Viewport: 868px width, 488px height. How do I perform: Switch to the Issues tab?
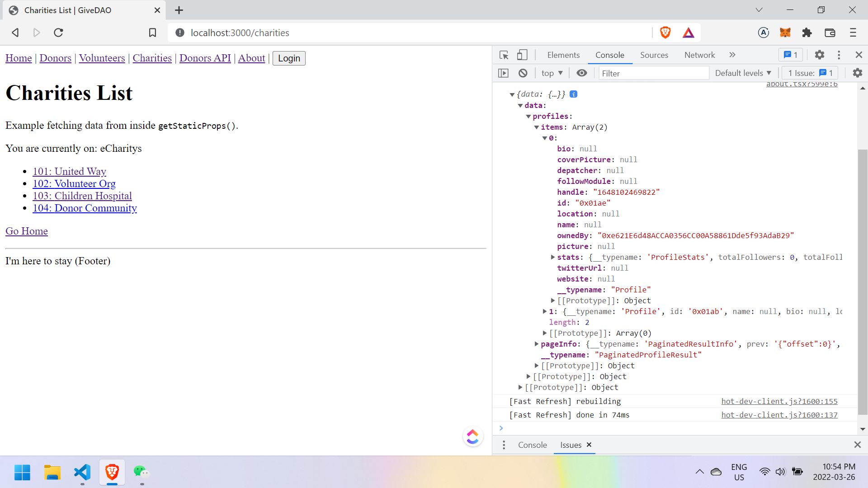click(x=570, y=445)
